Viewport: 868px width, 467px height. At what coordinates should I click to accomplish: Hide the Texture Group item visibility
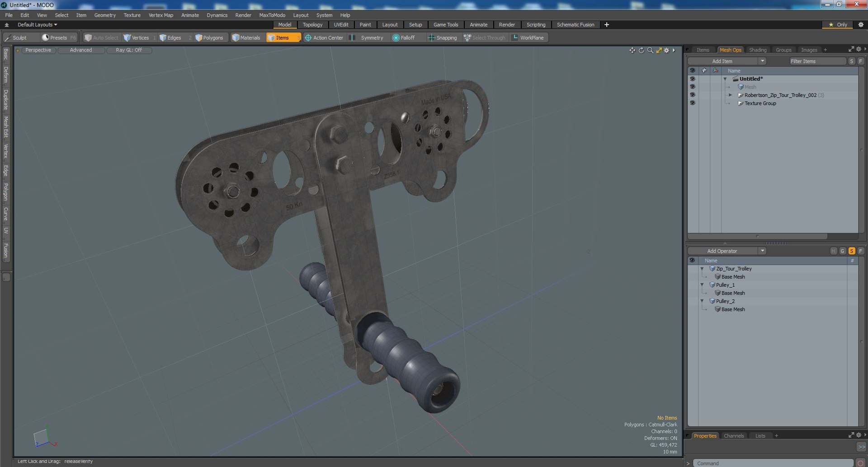coord(692,103)
